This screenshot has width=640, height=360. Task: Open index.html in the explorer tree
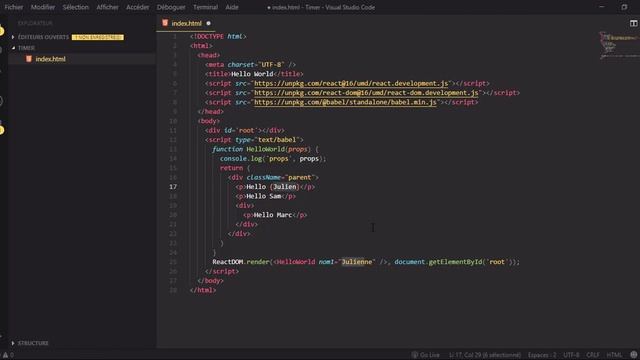pyautogui.click(x=50, y=59)
